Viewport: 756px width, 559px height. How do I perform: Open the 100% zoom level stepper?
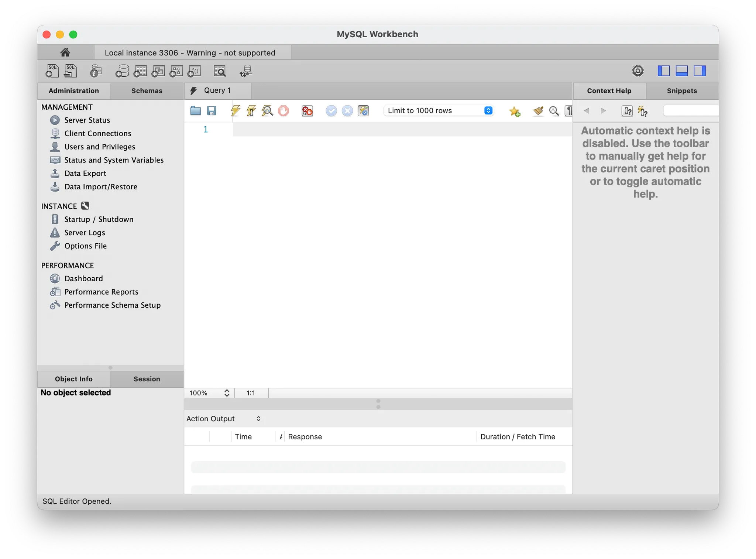click(227, 393)
